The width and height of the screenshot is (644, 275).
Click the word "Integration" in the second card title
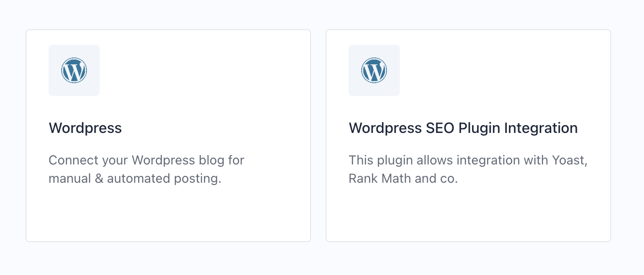tap(541, 128)
